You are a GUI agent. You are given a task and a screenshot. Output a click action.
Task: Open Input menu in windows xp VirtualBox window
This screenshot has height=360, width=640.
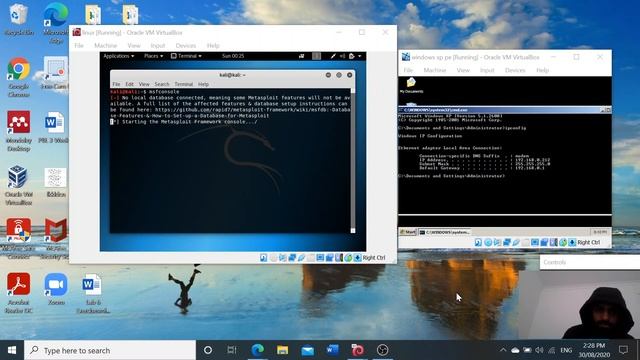tap(487, 70)
